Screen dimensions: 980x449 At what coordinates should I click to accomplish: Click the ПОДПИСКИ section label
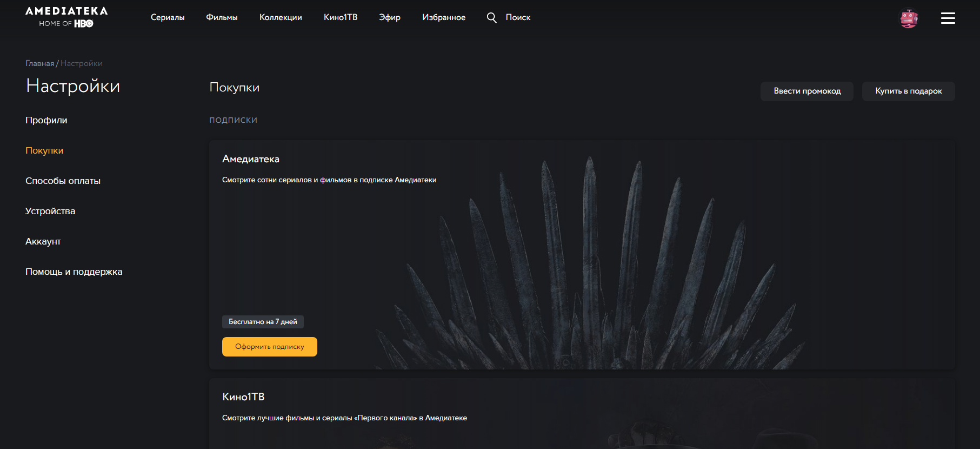click(x=234, y=120)
